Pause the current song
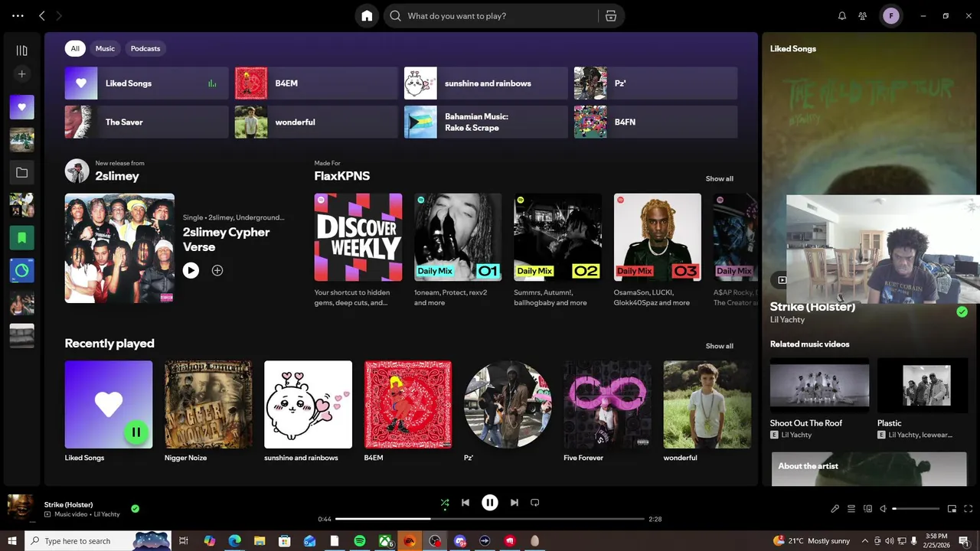 490,503
